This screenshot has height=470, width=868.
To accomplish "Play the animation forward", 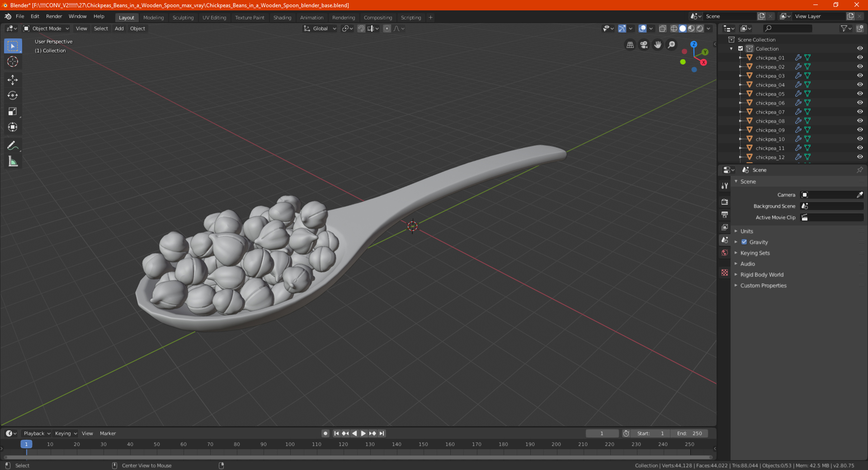I will point(363,433).
